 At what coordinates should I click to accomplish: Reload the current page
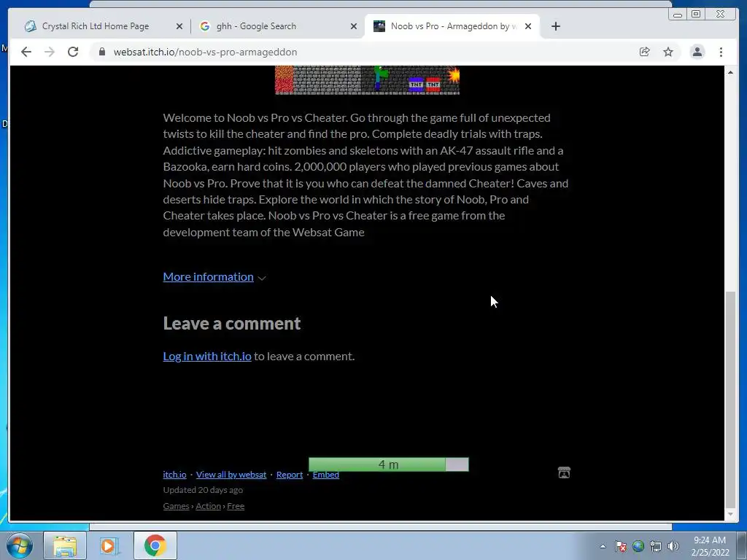point(73,52)
